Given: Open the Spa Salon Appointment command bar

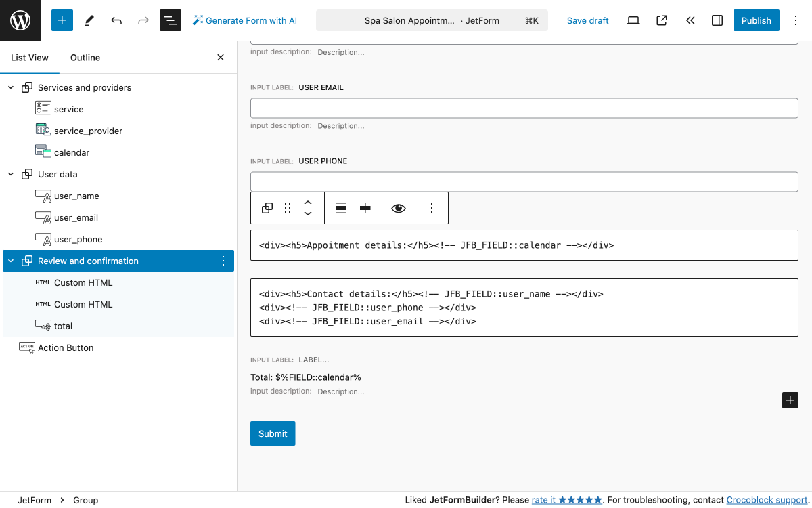Looking at the screenshot, I should (432, 20).
